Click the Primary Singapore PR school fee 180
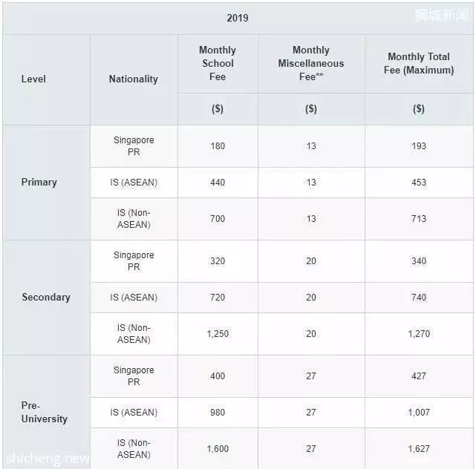This screenshot has width=476, height=469. (218, 146)
